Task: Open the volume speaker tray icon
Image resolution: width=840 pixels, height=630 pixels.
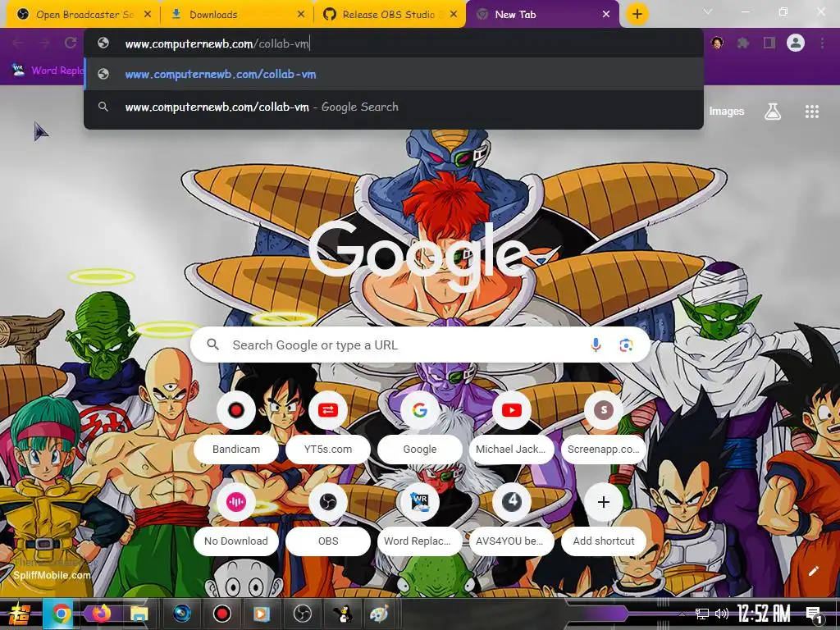Action: click(722, 614)
